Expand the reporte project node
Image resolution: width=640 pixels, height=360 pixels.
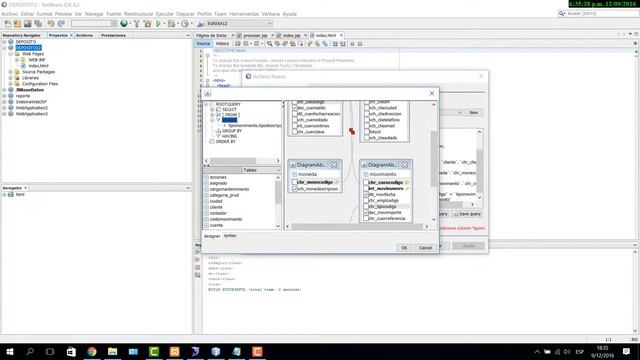tap(5, 96)
